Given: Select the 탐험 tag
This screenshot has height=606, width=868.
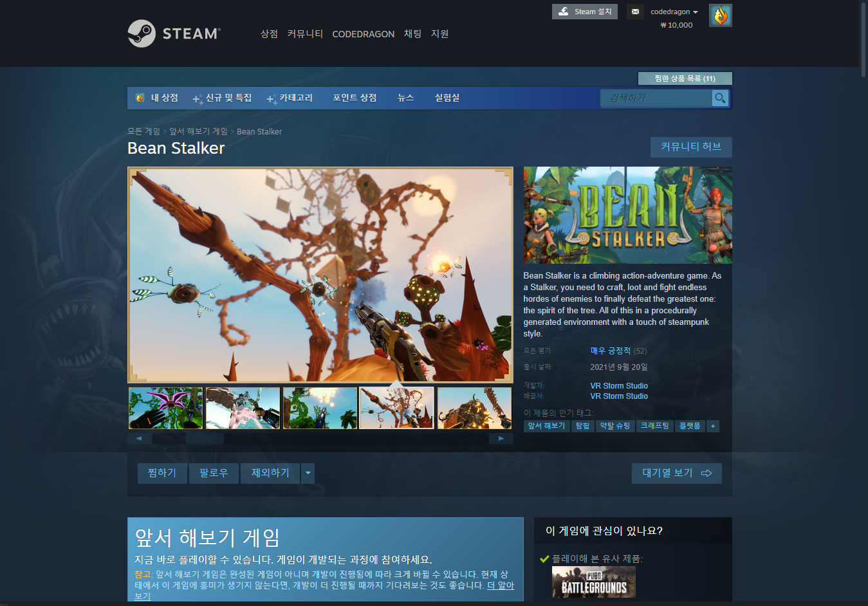Looking at the screenshot, I should 582,426.
